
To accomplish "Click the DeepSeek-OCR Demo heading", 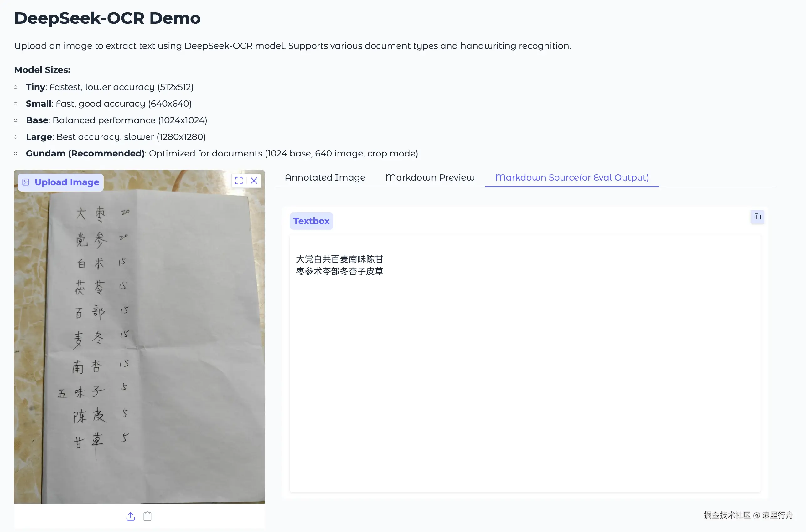I will pos(107,18).
